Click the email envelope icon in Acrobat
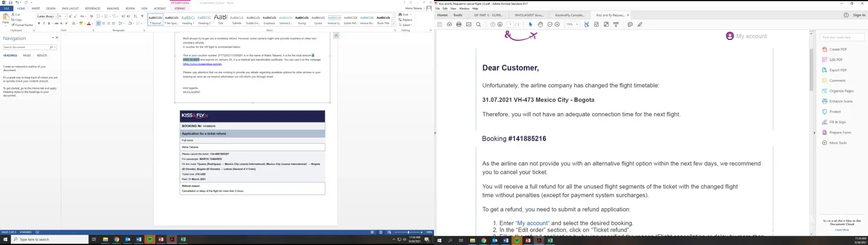Viewport: 868px width, 245px height. point(468,25)
